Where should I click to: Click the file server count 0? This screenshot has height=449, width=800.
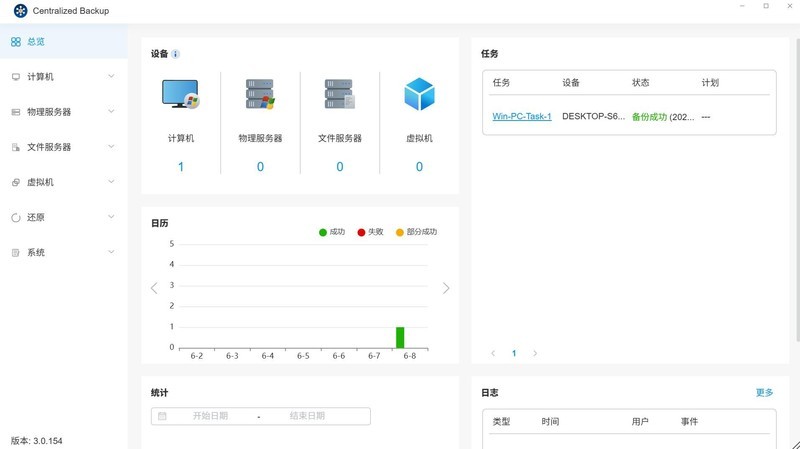pos(340,167)
